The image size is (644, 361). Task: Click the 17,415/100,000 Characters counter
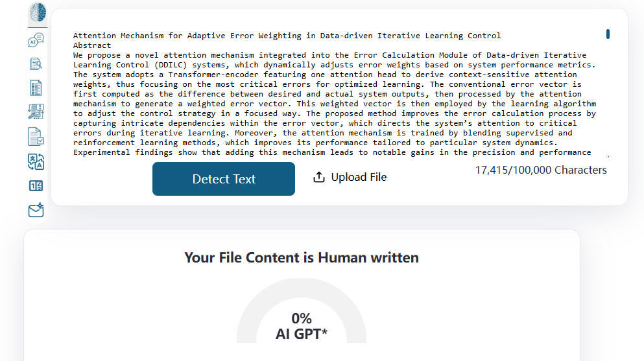coord(541,170)
